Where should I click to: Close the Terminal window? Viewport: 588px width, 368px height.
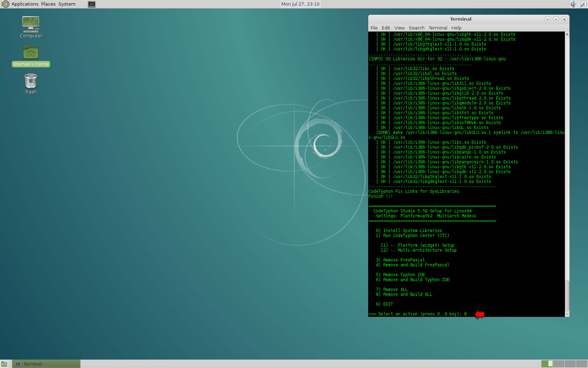pos(564,19)
